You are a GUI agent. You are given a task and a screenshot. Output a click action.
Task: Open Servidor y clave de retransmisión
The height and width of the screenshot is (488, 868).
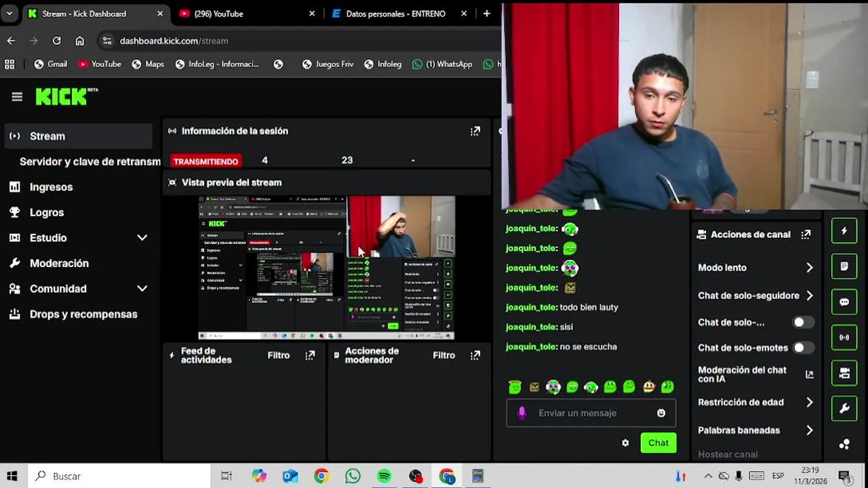point(90,161)
